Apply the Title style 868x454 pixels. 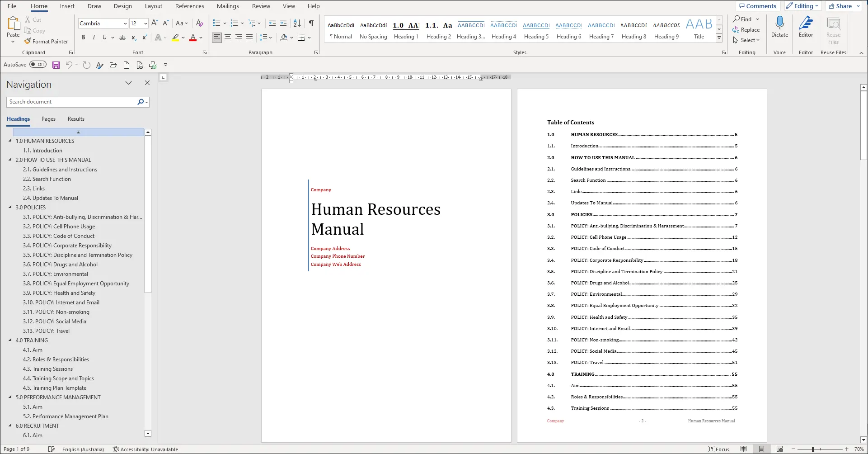[699, 30]
